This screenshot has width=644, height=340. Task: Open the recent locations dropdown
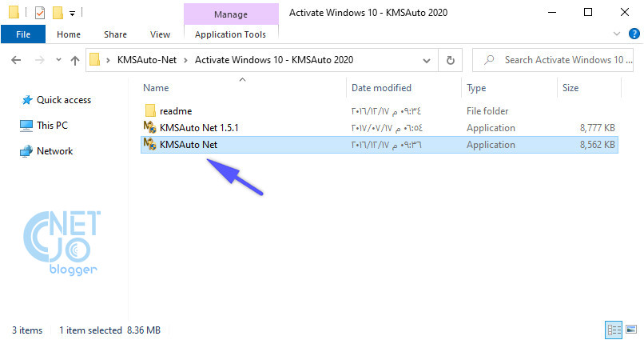click(x=59, y=60)
